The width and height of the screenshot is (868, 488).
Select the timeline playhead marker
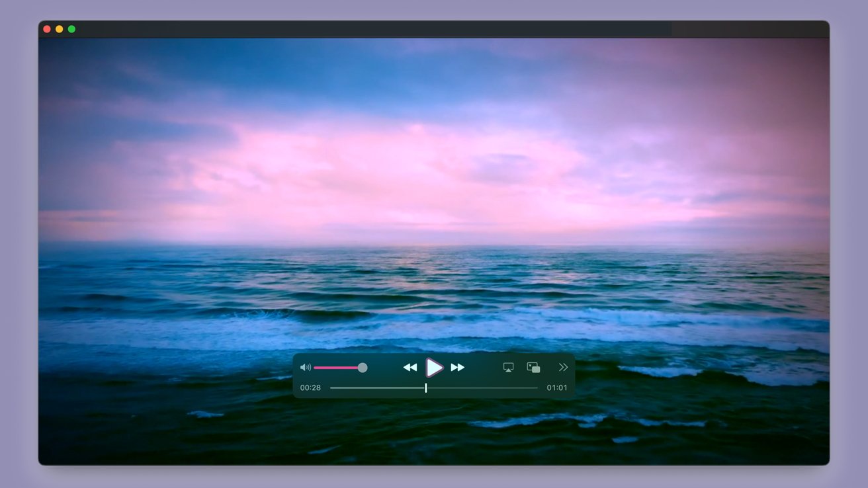[x=426, y=387]
